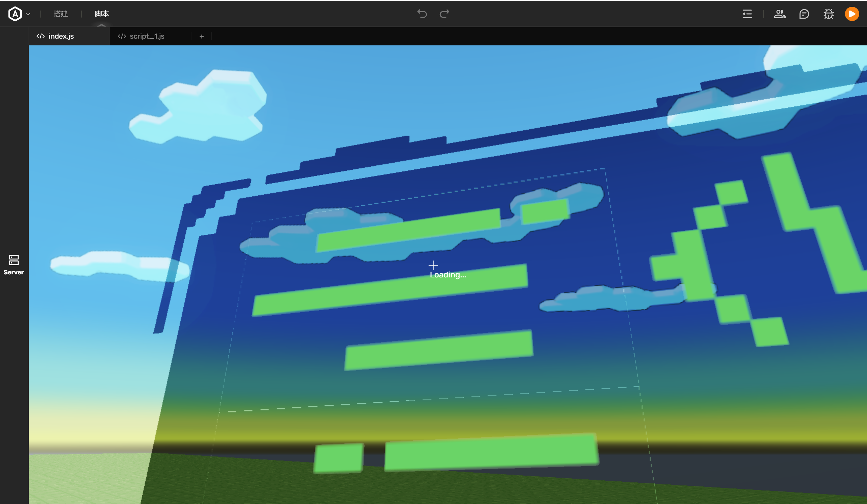The width and height of the screenshot is (867, 504).
Task: Toggle the indent list panel icon
Action: pos(747,14)
